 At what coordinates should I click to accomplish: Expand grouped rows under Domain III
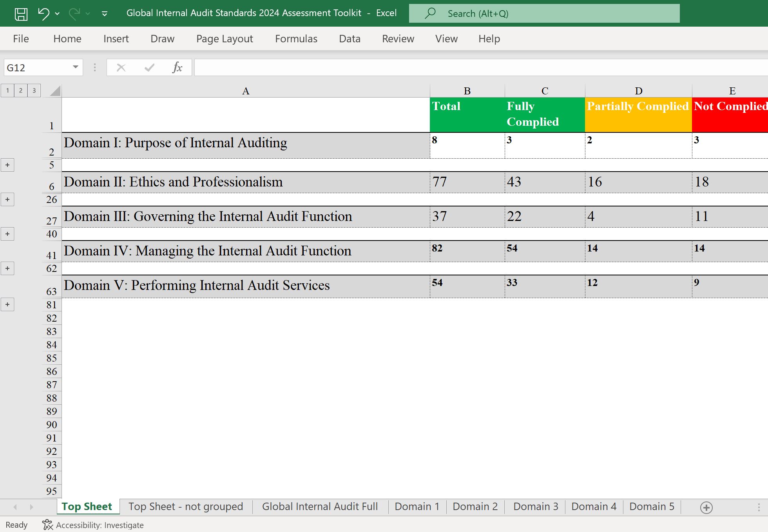(x=7, y=234)
